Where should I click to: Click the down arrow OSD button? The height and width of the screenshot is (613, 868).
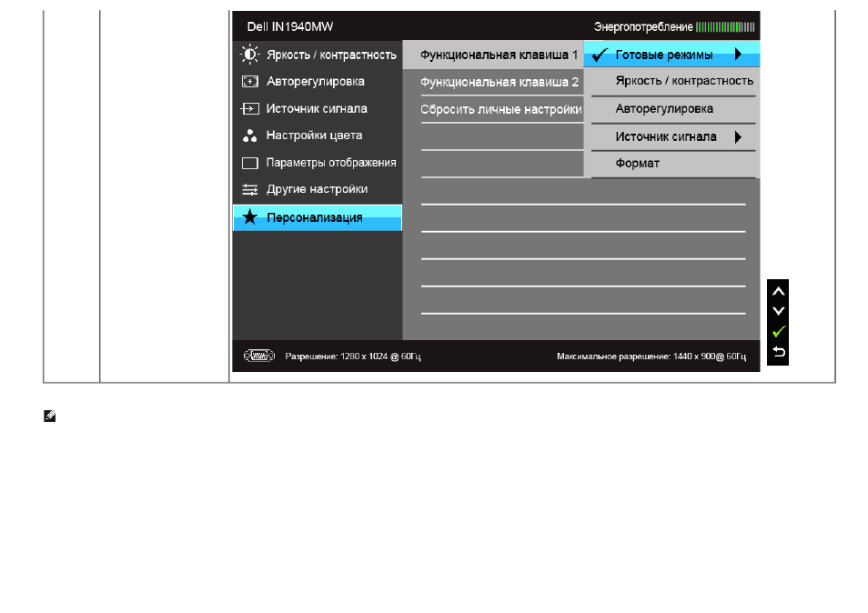778,311
